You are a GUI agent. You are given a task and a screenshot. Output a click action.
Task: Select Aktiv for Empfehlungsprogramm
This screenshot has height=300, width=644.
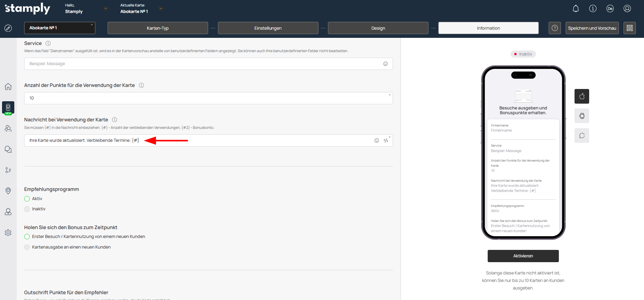tap(27, 199)
